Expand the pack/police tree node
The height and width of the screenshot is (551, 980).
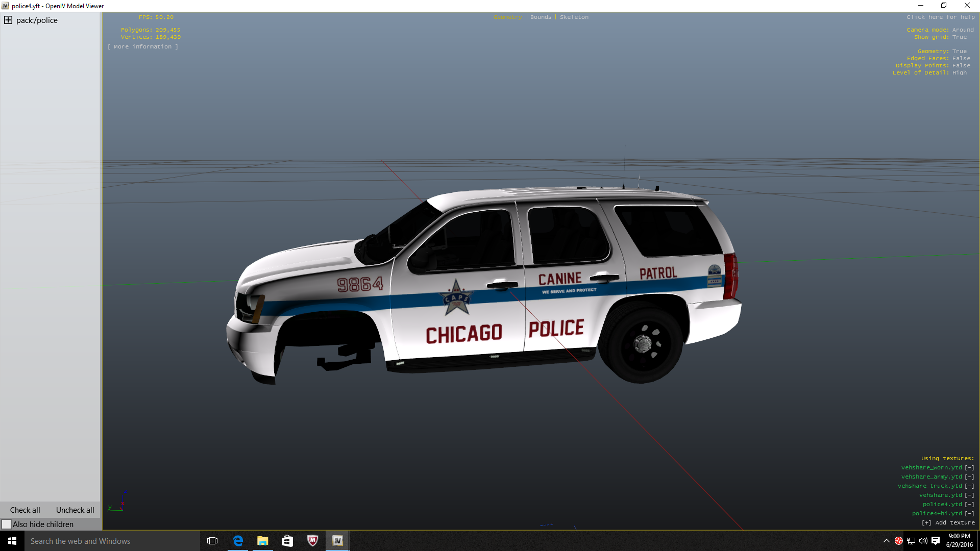8,20
